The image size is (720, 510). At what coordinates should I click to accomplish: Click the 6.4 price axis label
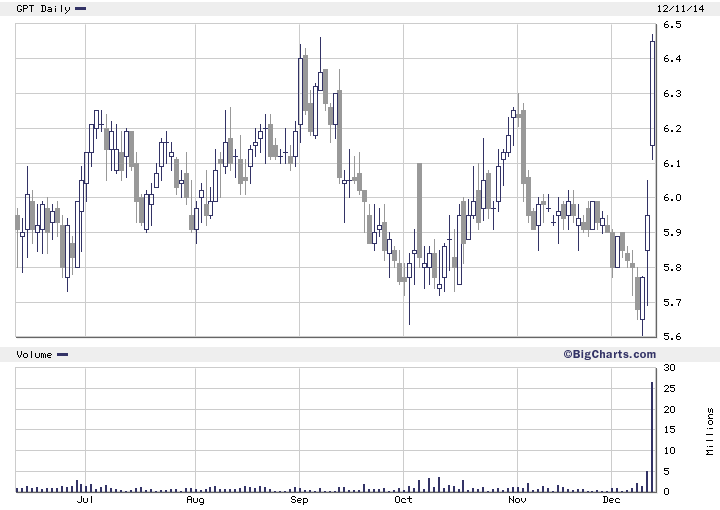(x=672, y=59)
